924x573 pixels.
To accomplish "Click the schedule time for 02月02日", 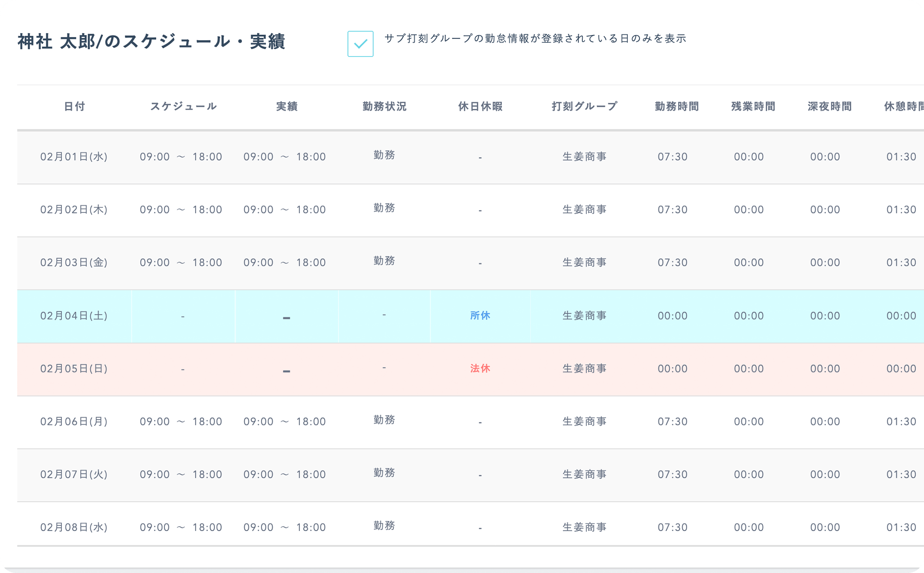I will (x=181, y=210).
